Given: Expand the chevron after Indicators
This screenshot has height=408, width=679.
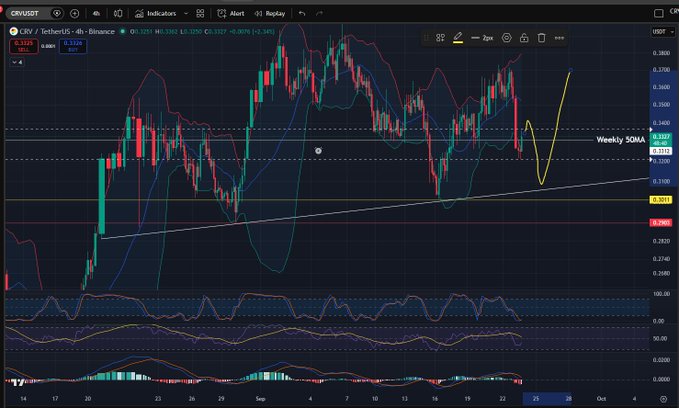Looking at the screenshot, I should pyautogui.click(x=186, y=13).
